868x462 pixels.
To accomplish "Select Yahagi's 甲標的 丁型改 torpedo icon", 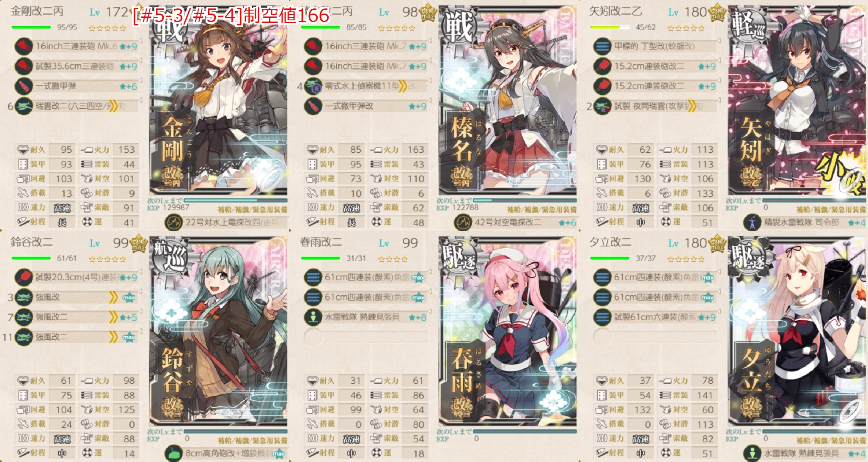I will coord(602,46).
